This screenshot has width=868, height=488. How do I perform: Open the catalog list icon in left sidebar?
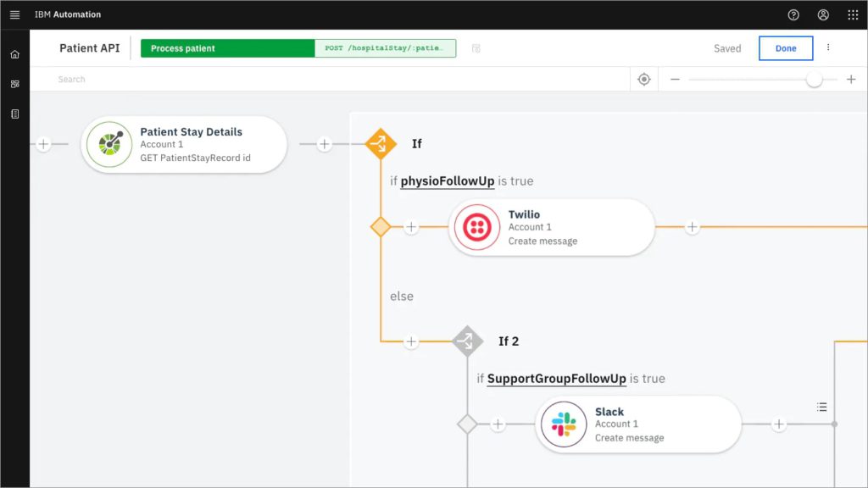tap(15, 114)
